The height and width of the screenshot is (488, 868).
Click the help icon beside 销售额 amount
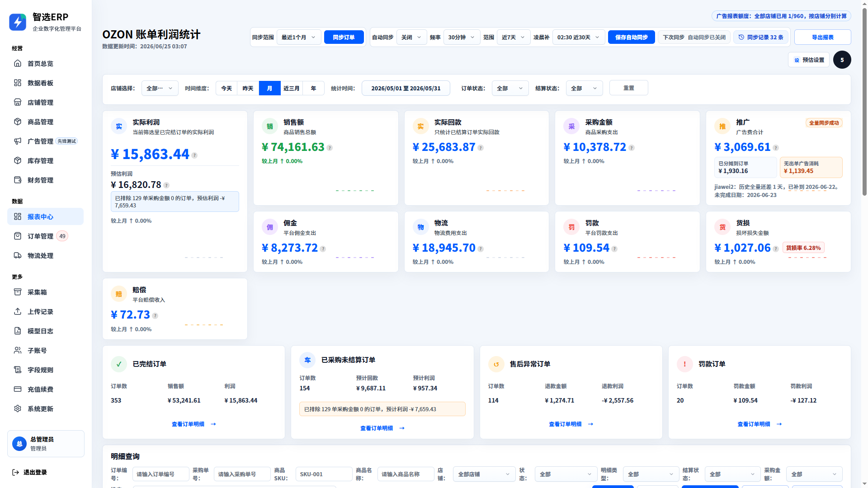330,148
